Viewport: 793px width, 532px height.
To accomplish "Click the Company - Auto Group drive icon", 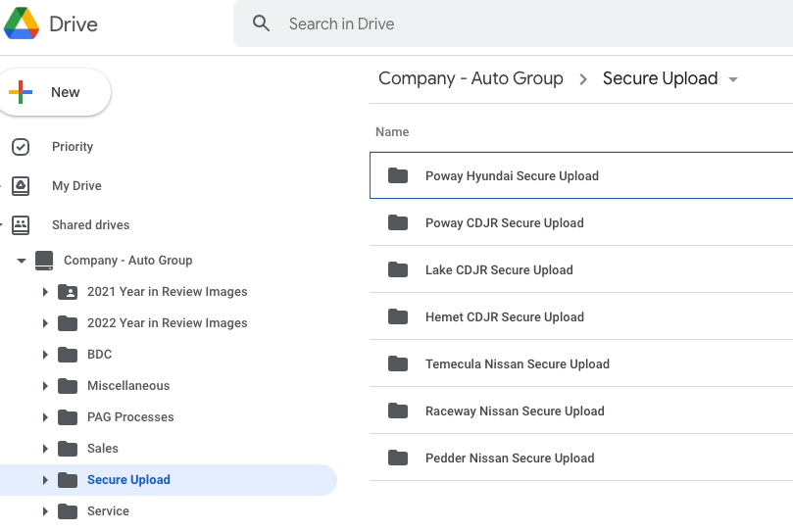I will click(x=44, y=261).
